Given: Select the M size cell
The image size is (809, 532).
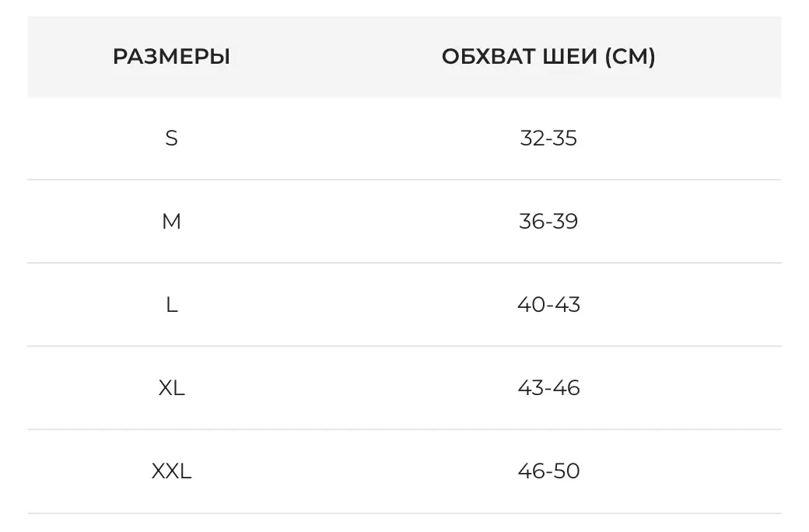Looking at the screenshot, I should coord(171,222).
